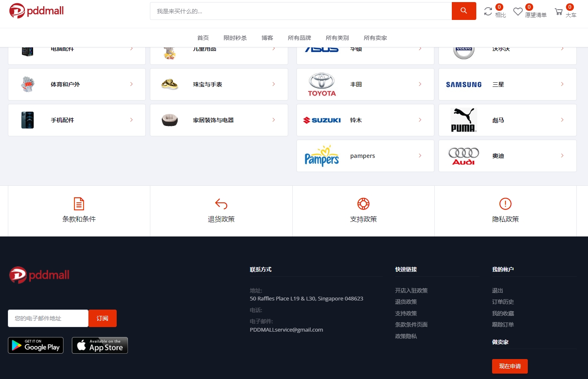The image size is (588, 379).
Task: Open 支持政策 quick link in footer
Action: [x=406, y=313]
